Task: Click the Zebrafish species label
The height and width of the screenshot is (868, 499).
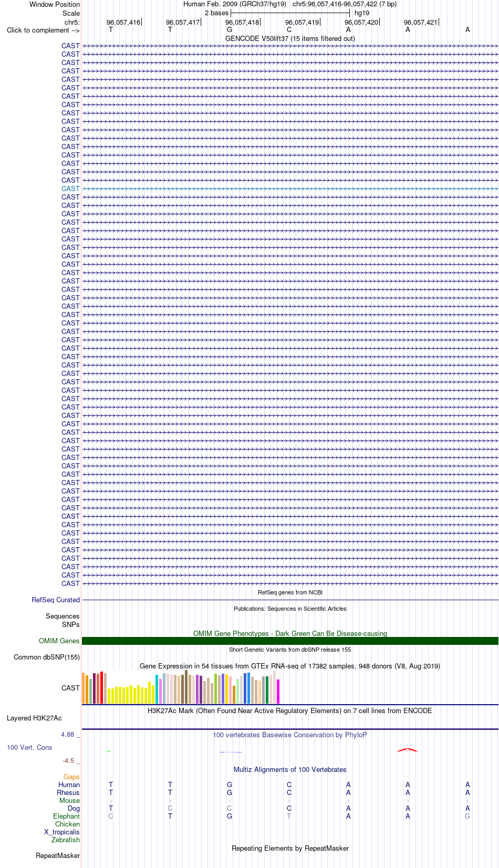Action: click(66, 840)
